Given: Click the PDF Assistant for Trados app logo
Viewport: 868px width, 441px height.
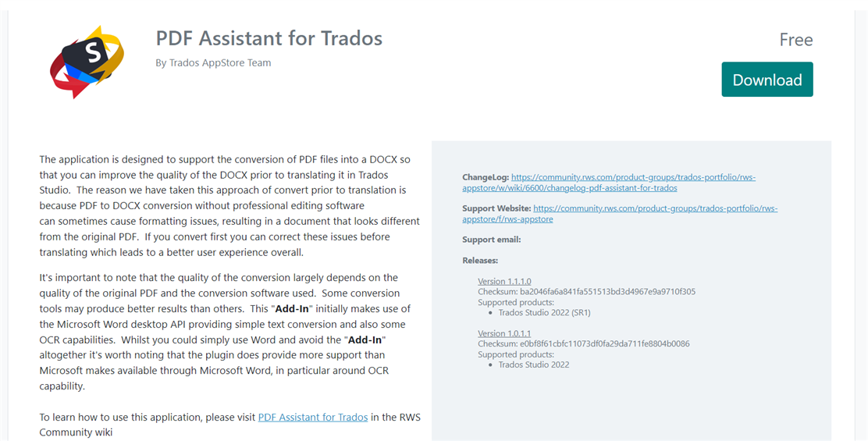Looking at the screenshot, I should click(87, 62).
